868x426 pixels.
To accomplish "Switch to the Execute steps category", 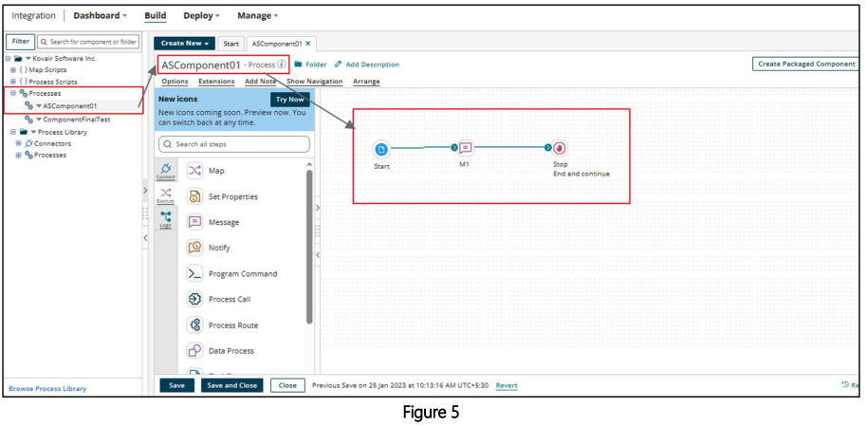I will 165,194.
